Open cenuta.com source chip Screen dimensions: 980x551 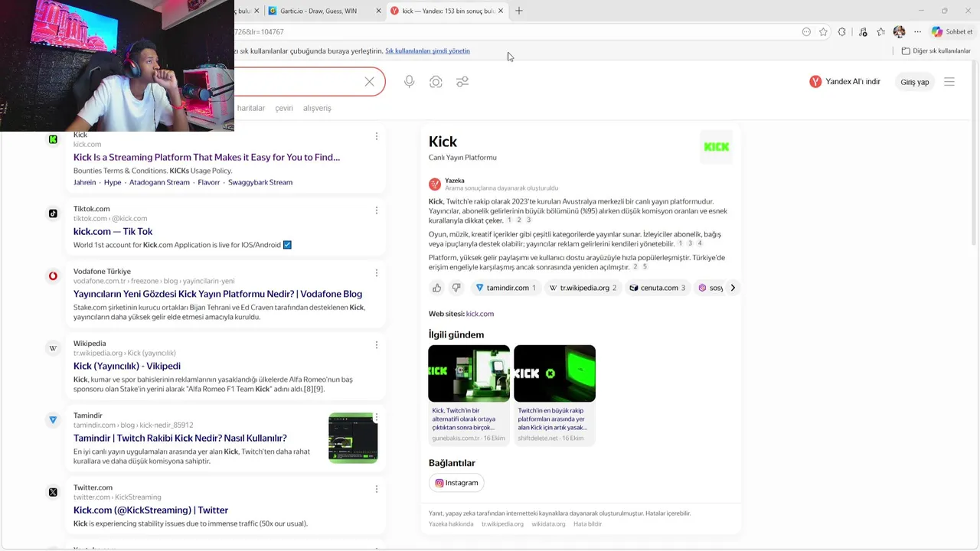658,288
